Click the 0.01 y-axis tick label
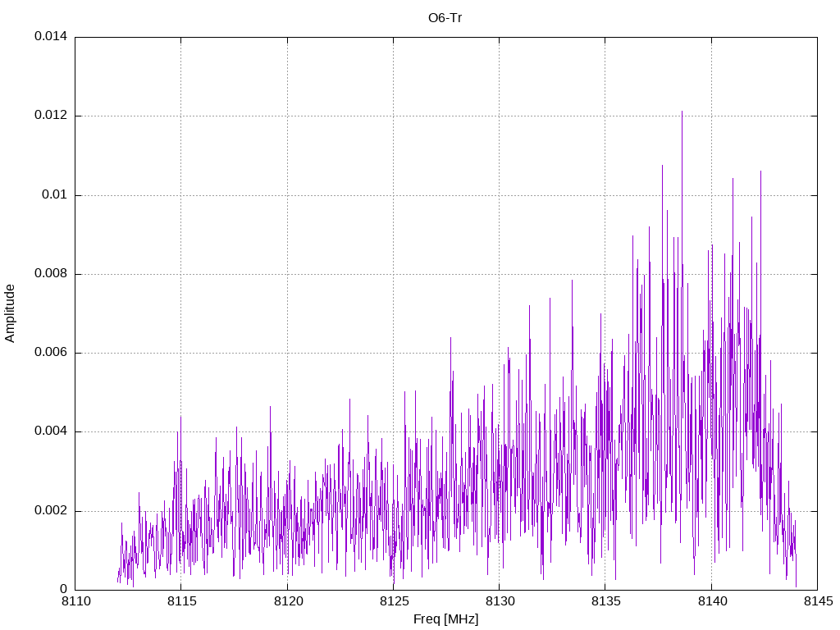The width and height of the screenshot is (840, 630). tap(55, 194)
